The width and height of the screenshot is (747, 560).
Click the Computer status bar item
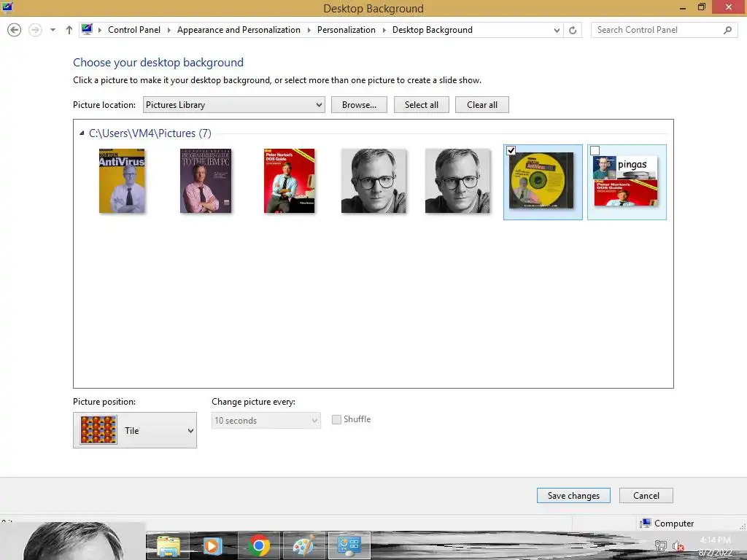(x=667, y=524)
